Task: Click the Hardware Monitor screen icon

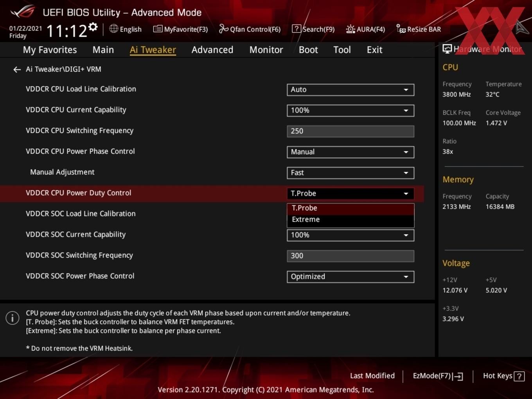Action: 447,49
